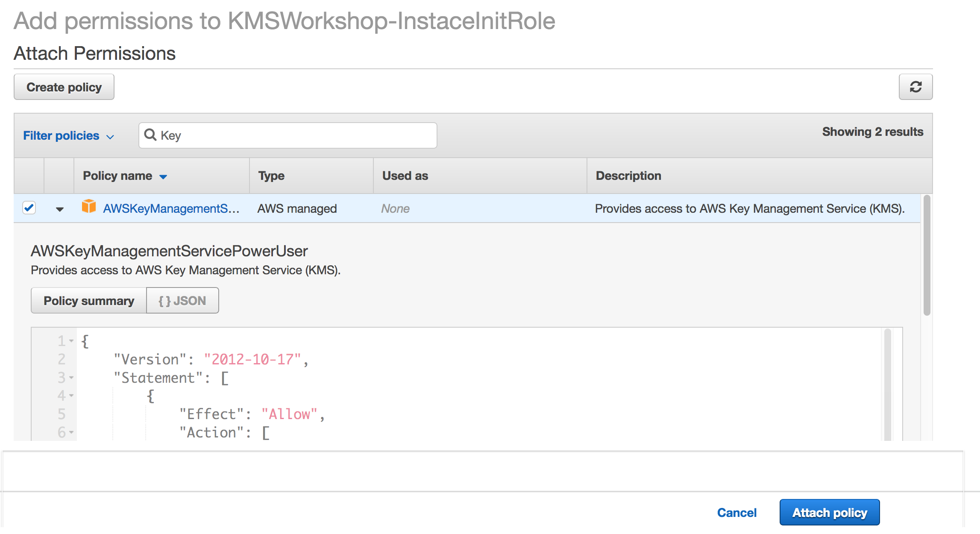Click the orange AWS managed policy box icon

click(x=89, y=206)
